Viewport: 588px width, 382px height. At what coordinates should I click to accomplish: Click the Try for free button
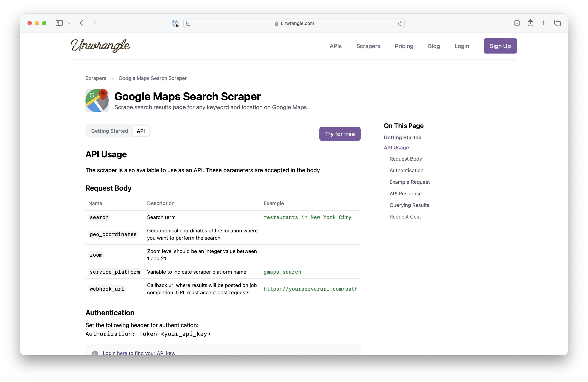[x=340, y=134]
